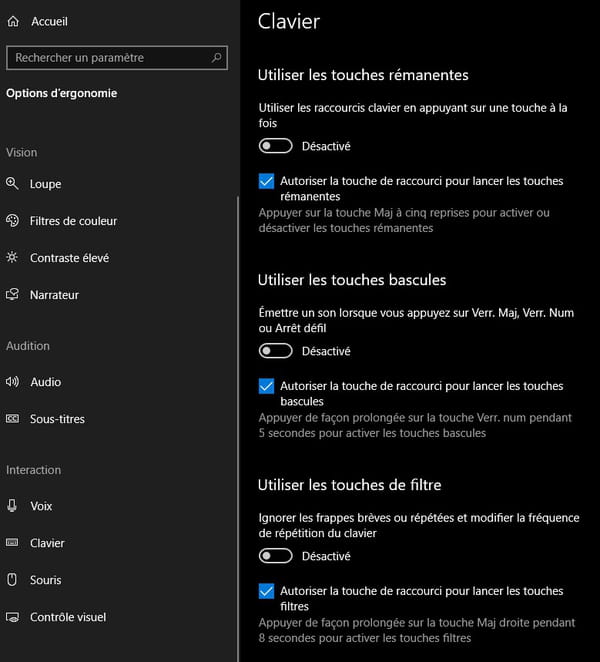
Task: Click the Narrateur icon
Action: (12, 294)
